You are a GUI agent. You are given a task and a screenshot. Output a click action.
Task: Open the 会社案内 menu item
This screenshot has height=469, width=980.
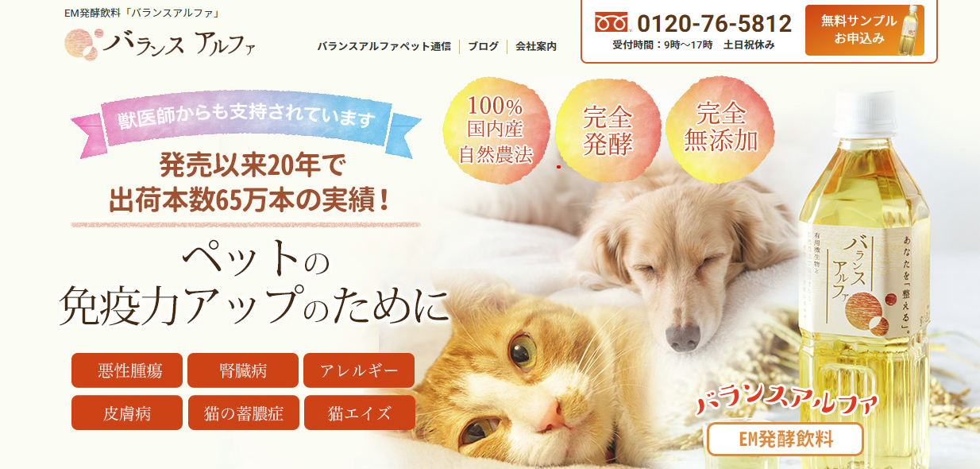tap(536, 46)
